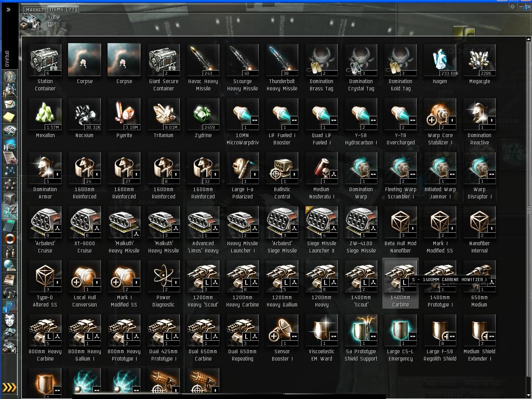Select the first Corpse item

tap(85, 64)
